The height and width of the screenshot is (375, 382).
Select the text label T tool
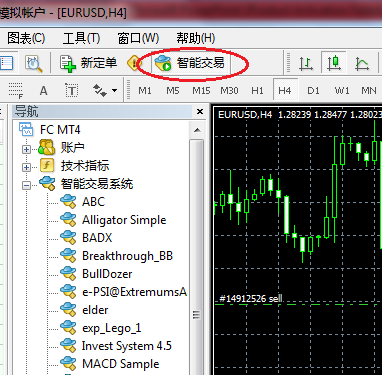71,90
